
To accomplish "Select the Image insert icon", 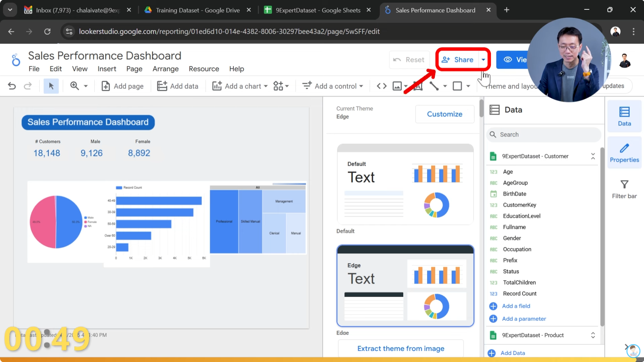I will click(x=397, y=86).
